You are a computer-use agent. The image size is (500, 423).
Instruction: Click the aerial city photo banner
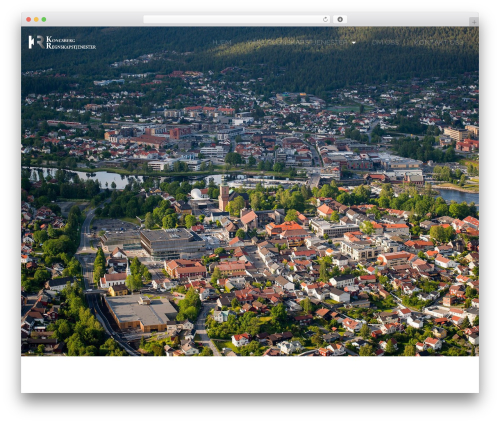250,191
